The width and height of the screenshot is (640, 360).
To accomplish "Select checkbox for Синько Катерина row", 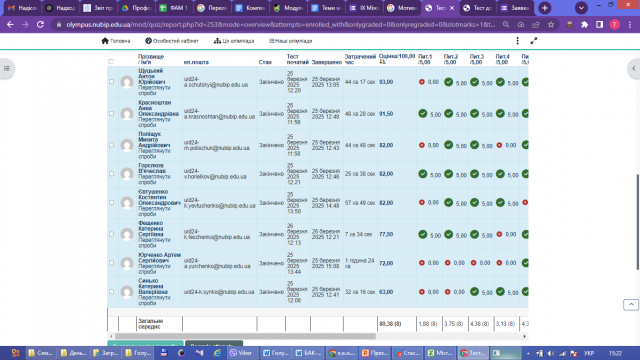I will [111, 292].
